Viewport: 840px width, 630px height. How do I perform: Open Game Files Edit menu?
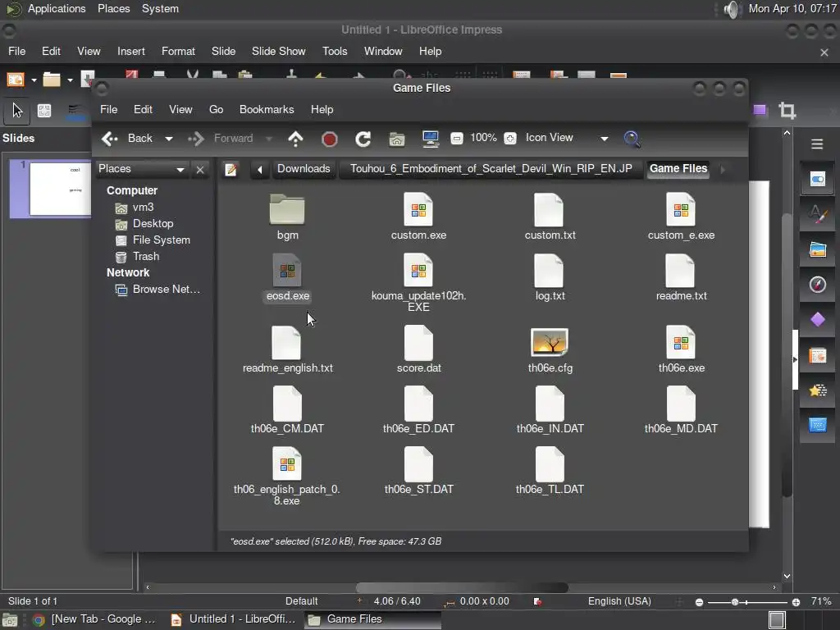[x=143, y=109]
